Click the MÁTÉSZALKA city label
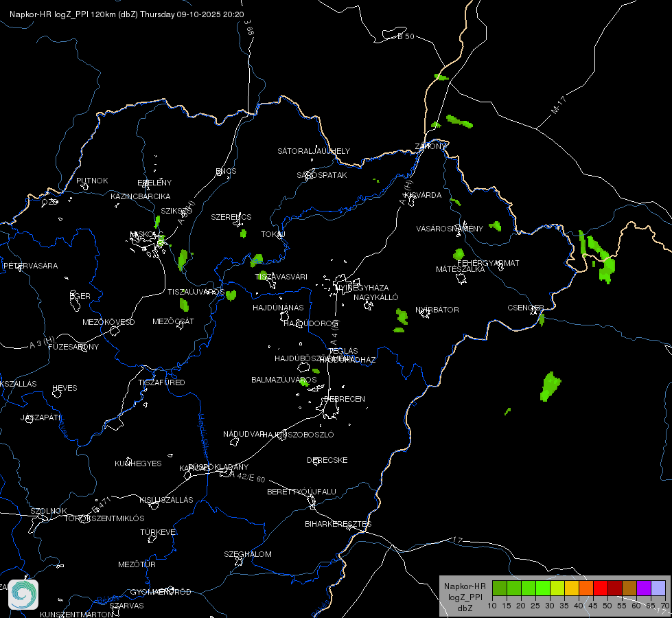This screenshot has height=618, width=672. [461, 269]
